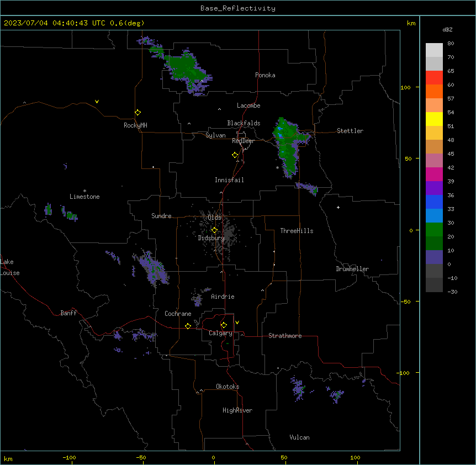Select the blue 36-33 dBZ legend band
Screen dimensions: 476x465
[x=434, y=202]
